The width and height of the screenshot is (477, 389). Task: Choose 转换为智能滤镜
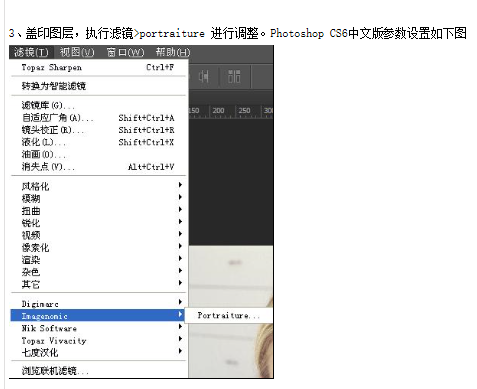98,86
